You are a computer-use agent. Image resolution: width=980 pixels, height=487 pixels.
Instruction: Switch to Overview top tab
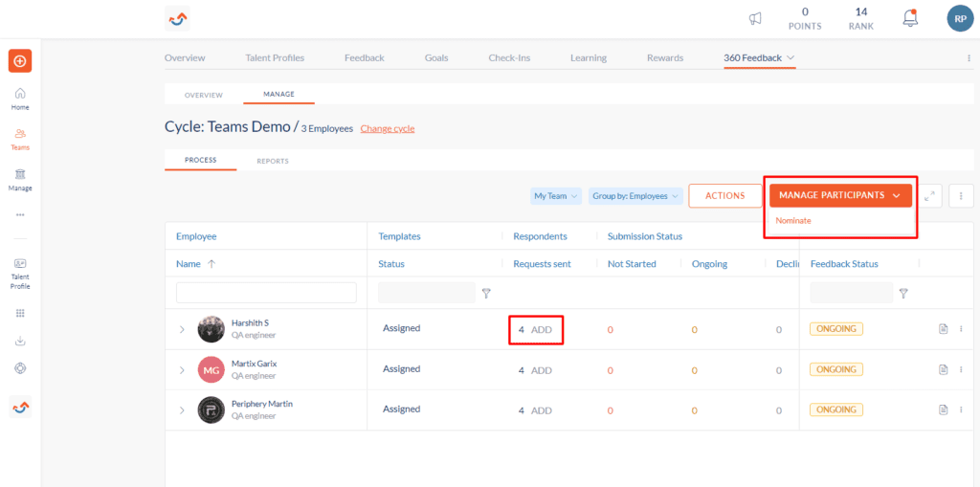click(x=185, y=57)
